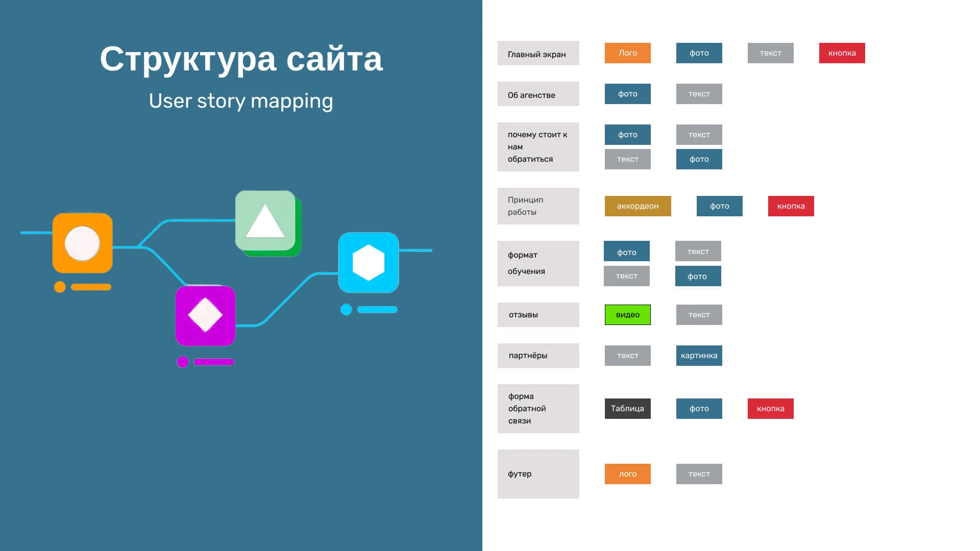Screen dimensions: 980x551
Task: Click the magenta diamond node icon
Action: pos(205,316)
